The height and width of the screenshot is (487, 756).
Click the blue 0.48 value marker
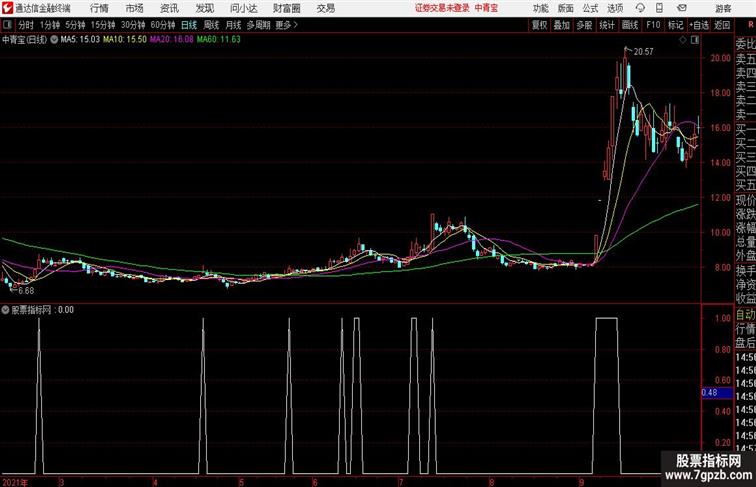pos(717,392)
